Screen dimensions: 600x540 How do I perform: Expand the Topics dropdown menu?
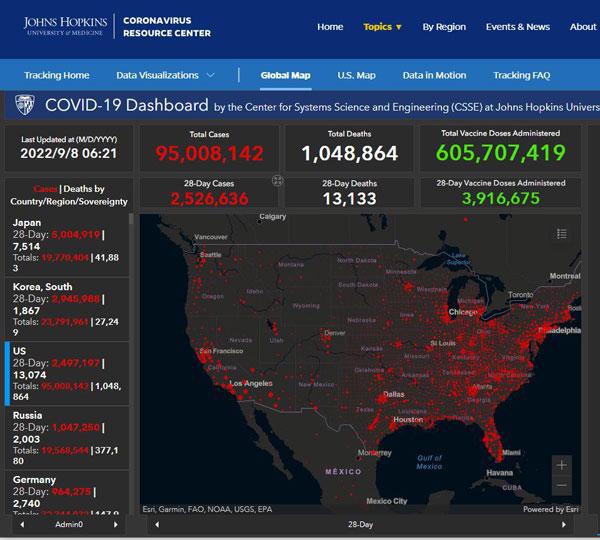382,27
